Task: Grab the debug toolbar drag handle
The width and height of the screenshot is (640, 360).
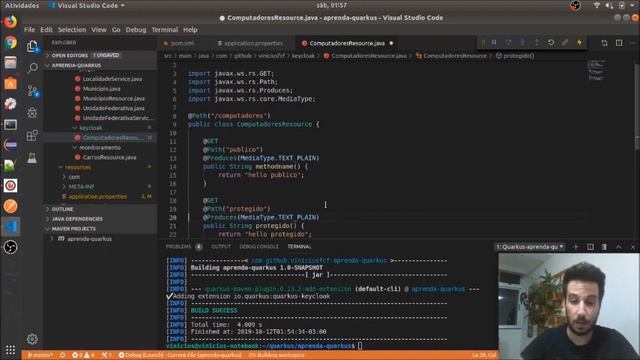Action: point(483,42)
